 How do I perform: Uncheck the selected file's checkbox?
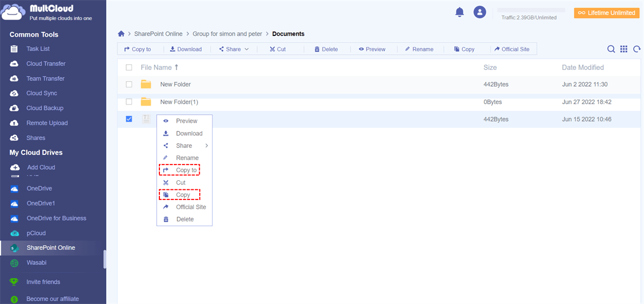click(x=129, y=119)
